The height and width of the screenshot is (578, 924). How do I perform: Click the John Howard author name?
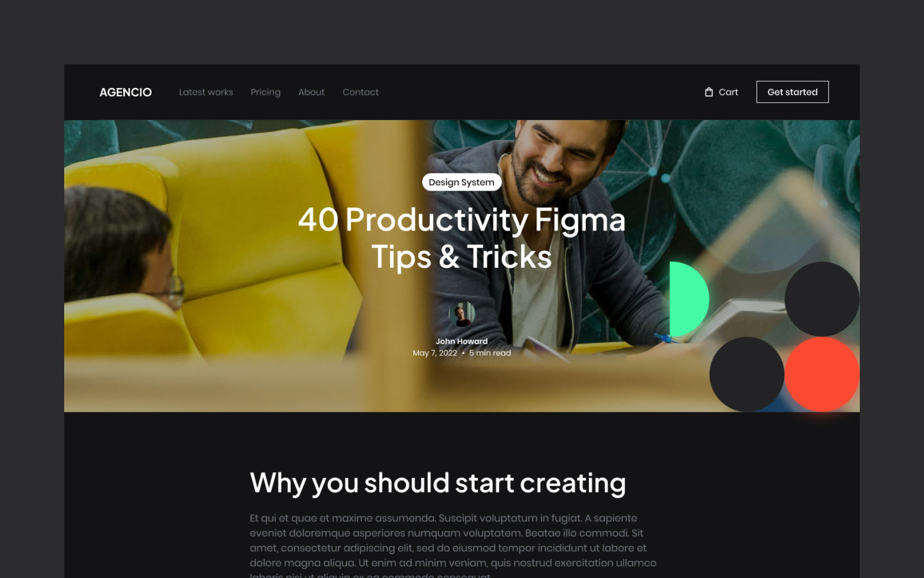(x=462, y=341)
